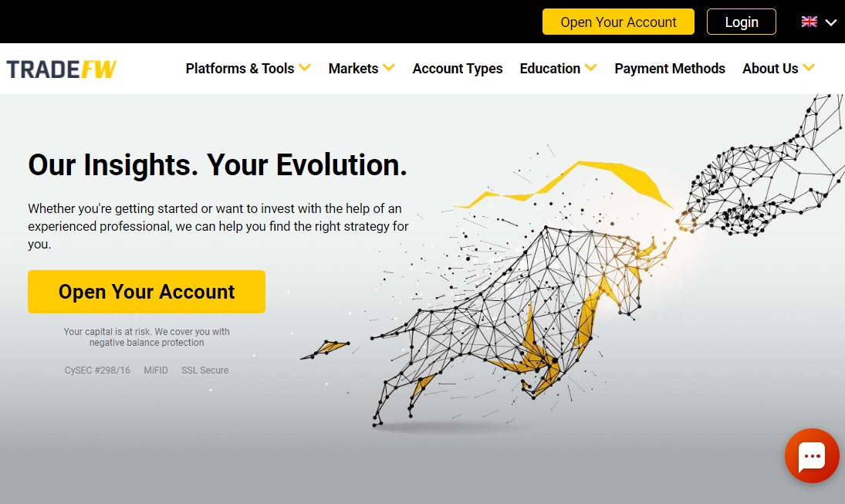Click the Login button
This screenshot has width=845, height=504.
(x=742, y=22)
